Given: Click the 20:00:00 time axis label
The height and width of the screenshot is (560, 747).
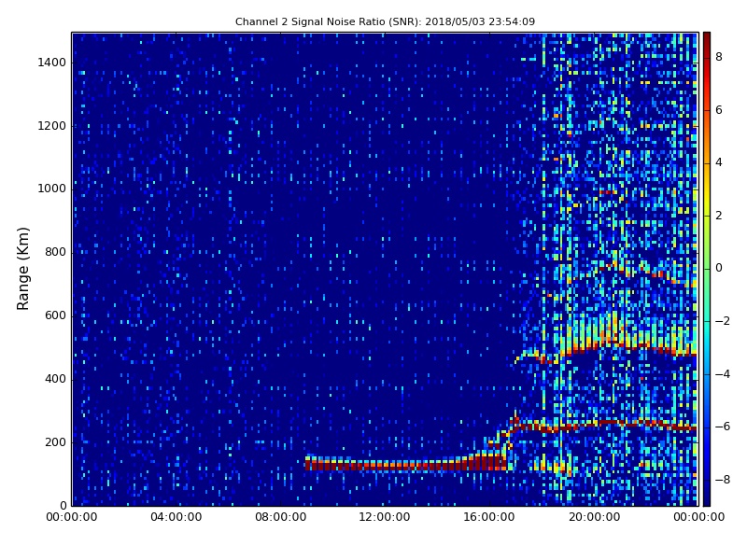Looking at the screenshot, I should coord(594,517).
